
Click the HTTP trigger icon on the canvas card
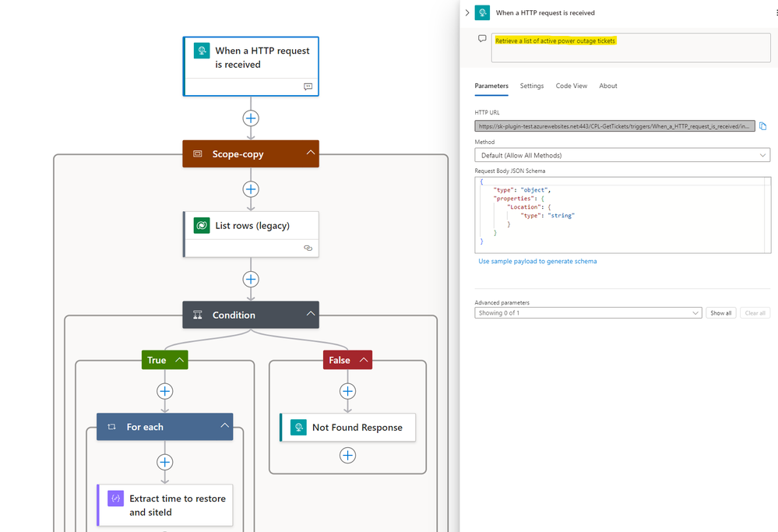tap(202, 50)
